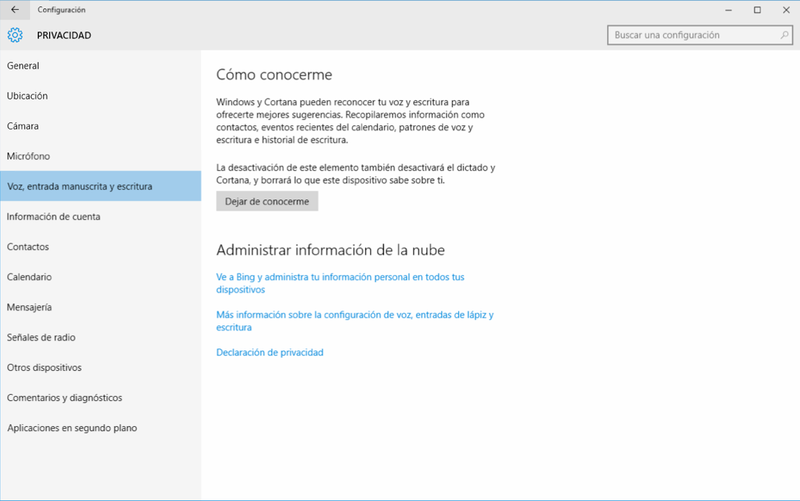Open the General privacy section

pyautogui.click(x=101, y=66)
